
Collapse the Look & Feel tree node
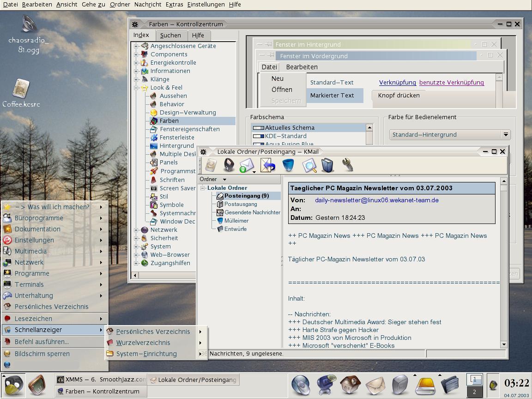click(136, 88)
